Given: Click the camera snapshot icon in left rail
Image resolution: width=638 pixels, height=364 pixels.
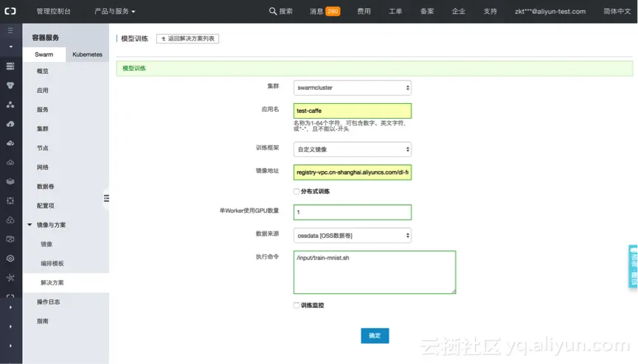Looking at the screenshot, I should tap(10, 239).
